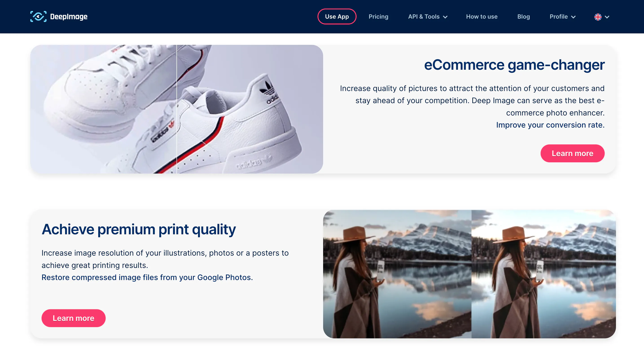The image size is (644, 361).
Task: Click the lake woman comparison image
Action: pos(469,274)
